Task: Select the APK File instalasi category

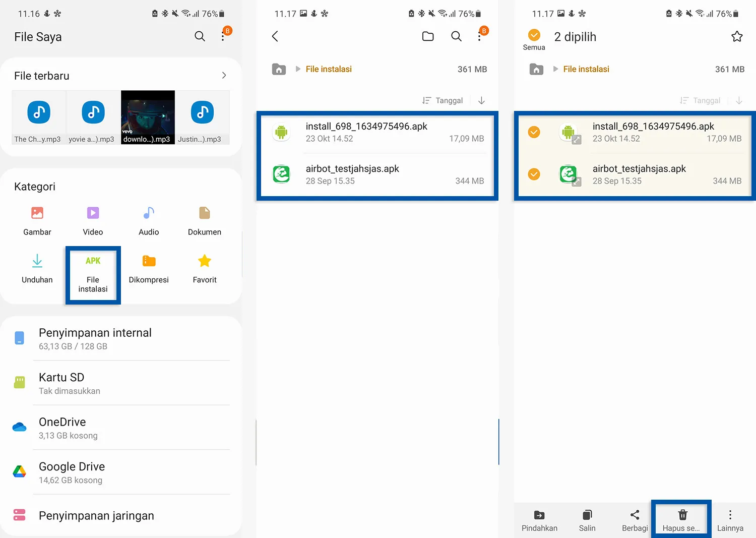Action: pos(93,274)
